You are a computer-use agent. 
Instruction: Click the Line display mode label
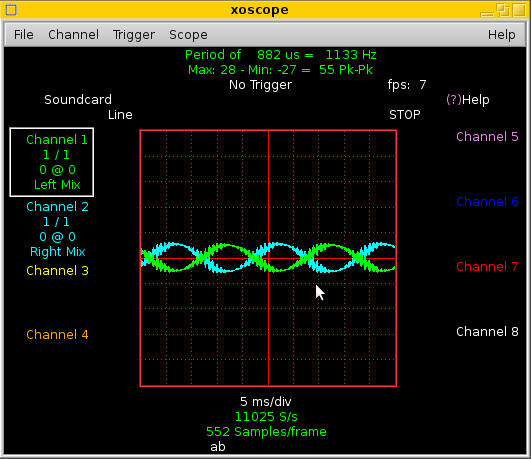tap(120, 114)
